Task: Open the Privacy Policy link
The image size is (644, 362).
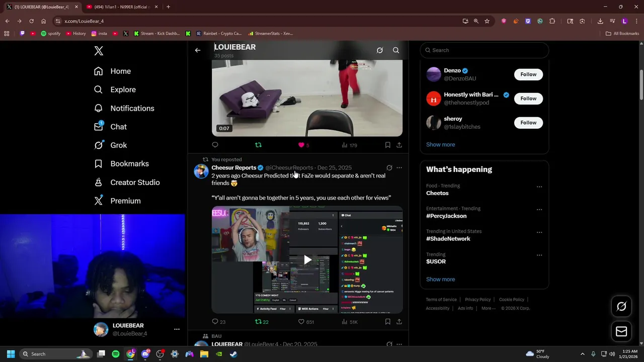Action: pyautogui.click(x=477, y=300)
